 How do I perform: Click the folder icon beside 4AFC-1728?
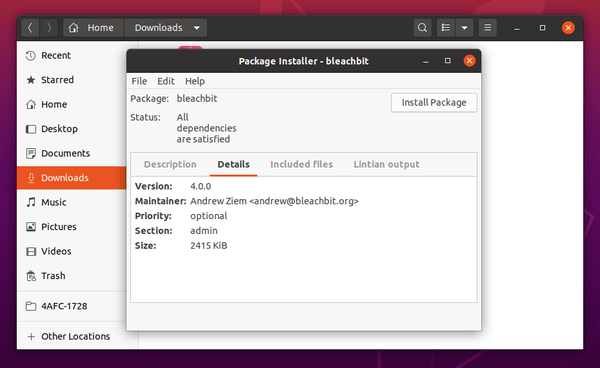(31, 306)
